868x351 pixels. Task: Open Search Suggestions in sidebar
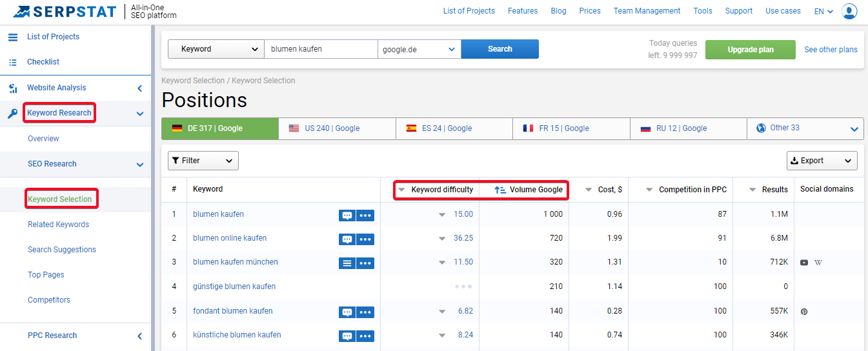coord(62,250)
